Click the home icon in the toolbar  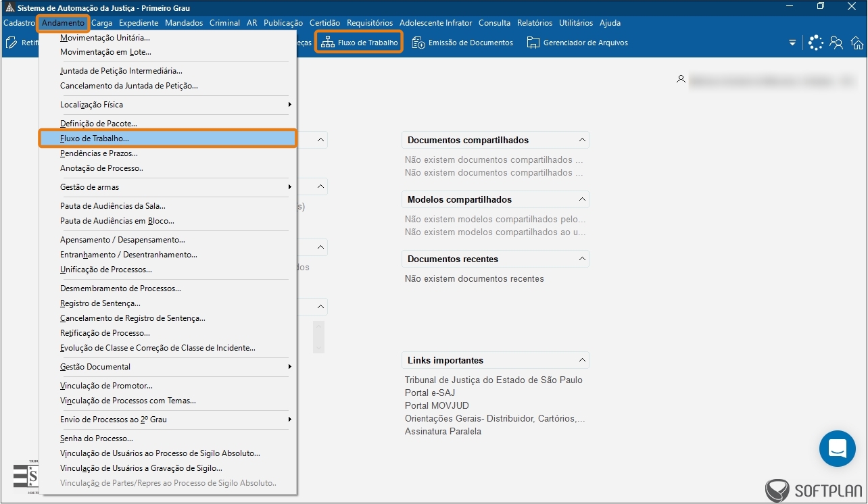coord(857,43)
